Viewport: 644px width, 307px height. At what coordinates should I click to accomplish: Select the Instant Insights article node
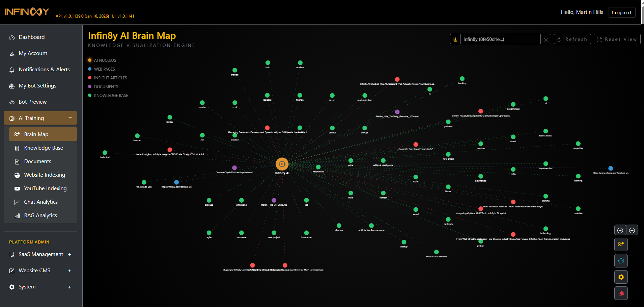point(170,150)
